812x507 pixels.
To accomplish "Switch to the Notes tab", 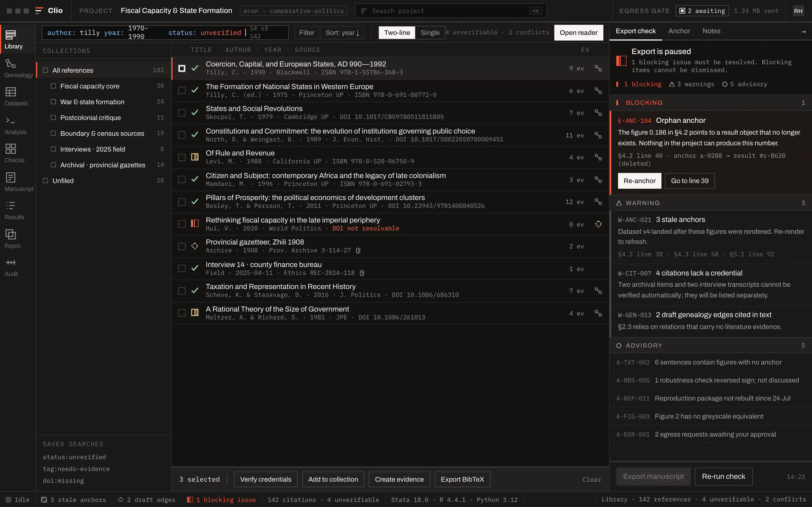I will 711,31.
